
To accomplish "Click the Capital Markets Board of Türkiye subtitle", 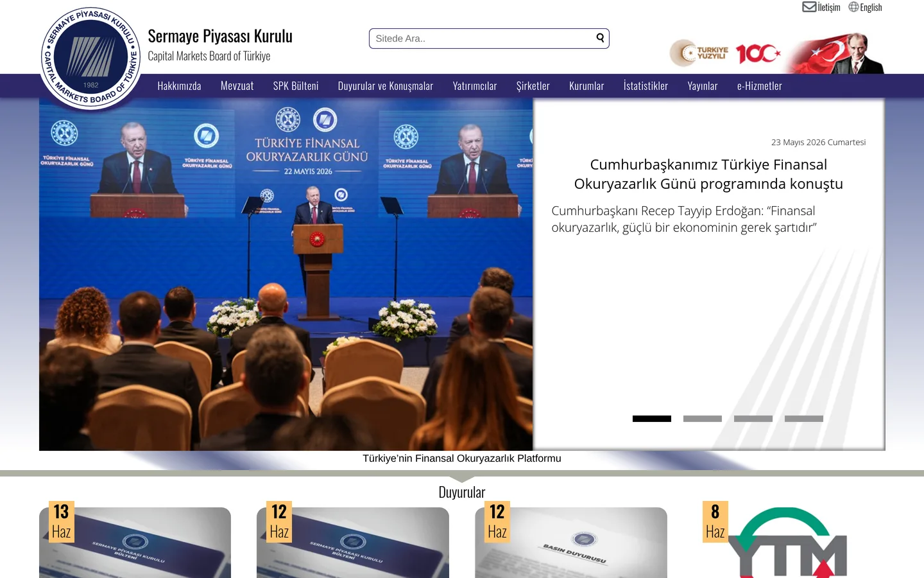I will click(209, 57).
